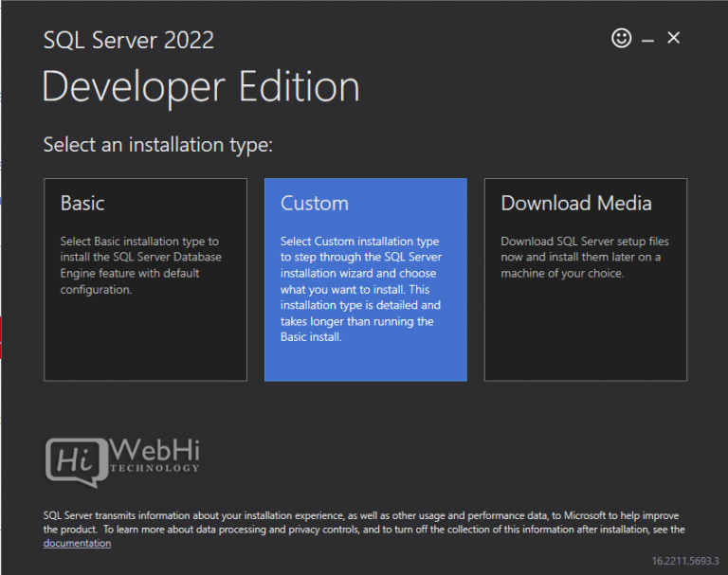Click the 'Select an installation type:' label

(157, 145)
